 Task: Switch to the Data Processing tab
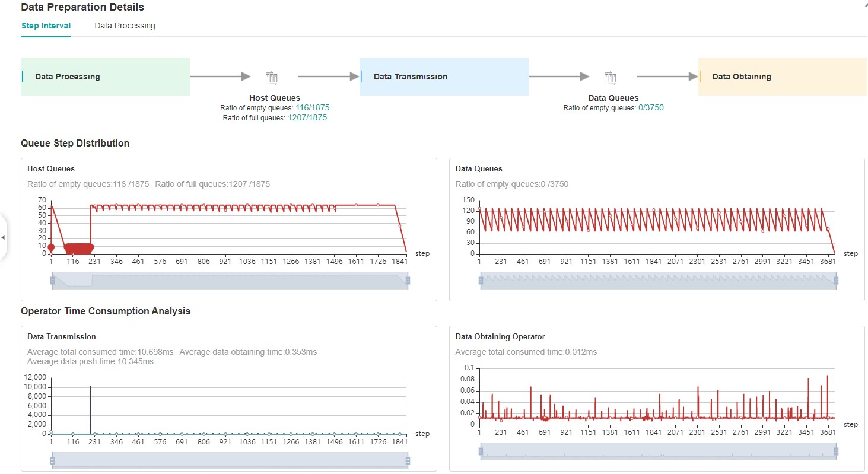(125, 26)
